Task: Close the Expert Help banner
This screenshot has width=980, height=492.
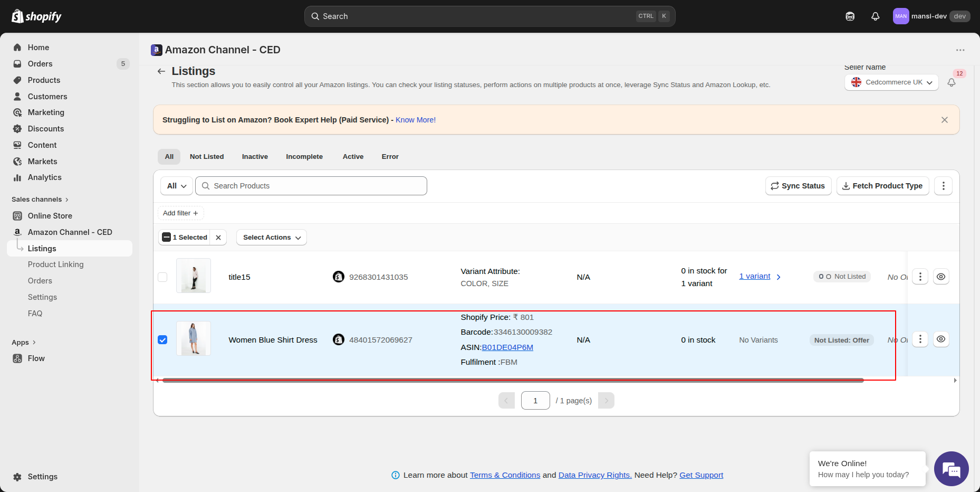Action: pos(945,120)
